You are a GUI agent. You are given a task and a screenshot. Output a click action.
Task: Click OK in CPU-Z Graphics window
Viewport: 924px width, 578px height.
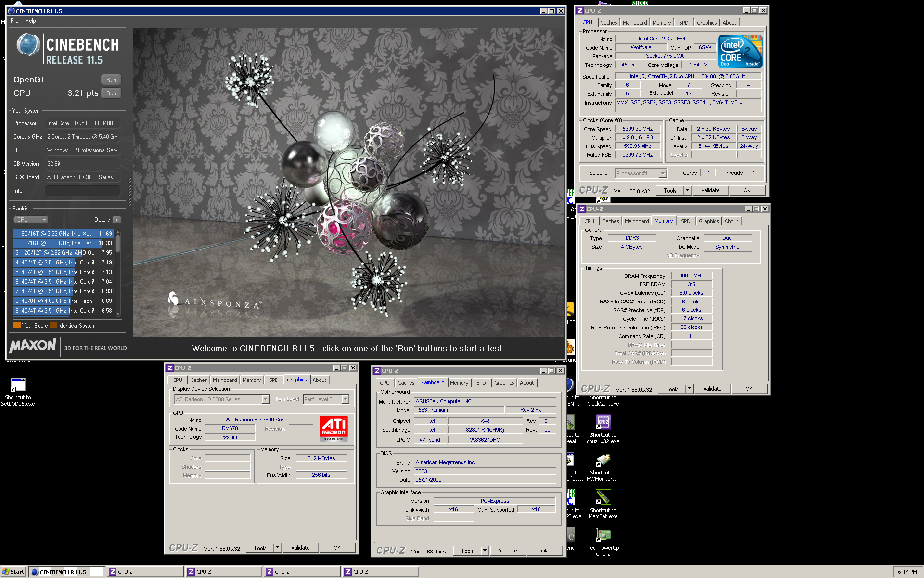[337, 548]
